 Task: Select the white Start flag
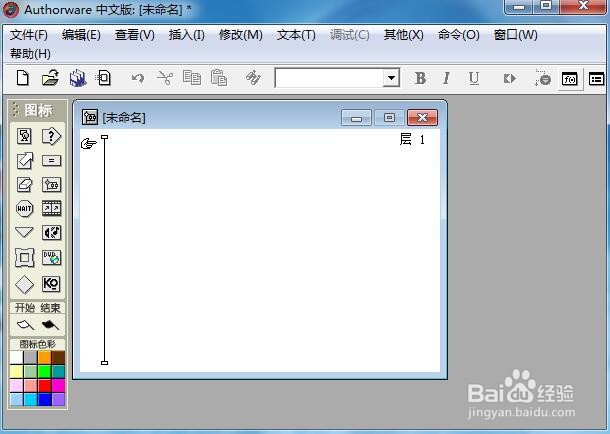coord(25,325)
